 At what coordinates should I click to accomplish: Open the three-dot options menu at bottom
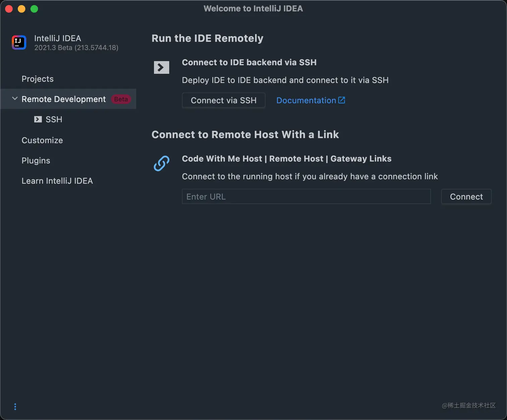(x=15, y=407)
